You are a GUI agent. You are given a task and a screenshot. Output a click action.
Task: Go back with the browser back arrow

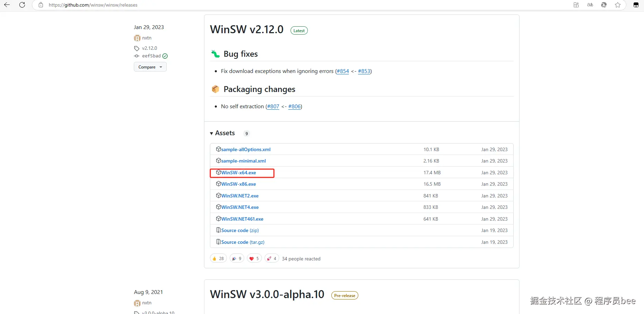coord(7,5)
